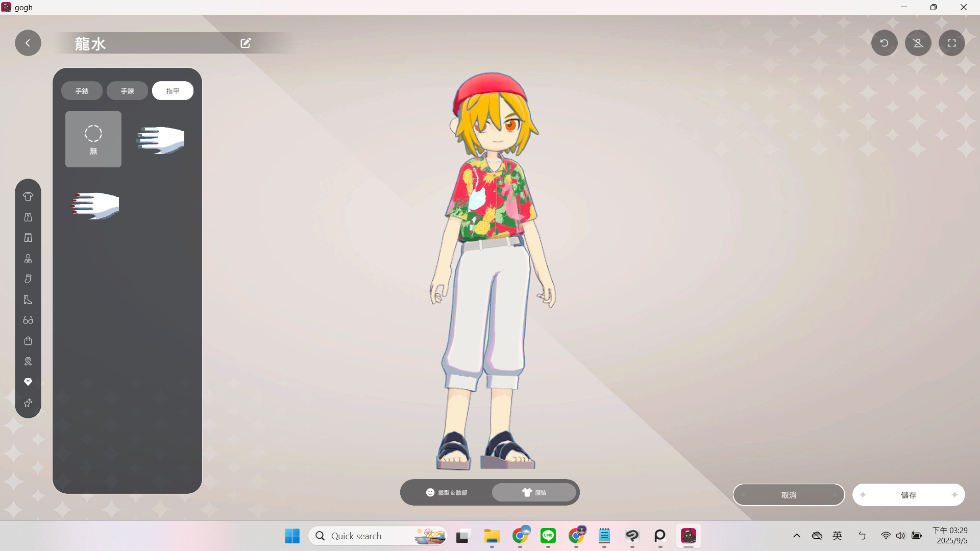This screenshot has width=980, height=551.
Task: Click the reset/undo rotation icon
Action: click(884, 43)
